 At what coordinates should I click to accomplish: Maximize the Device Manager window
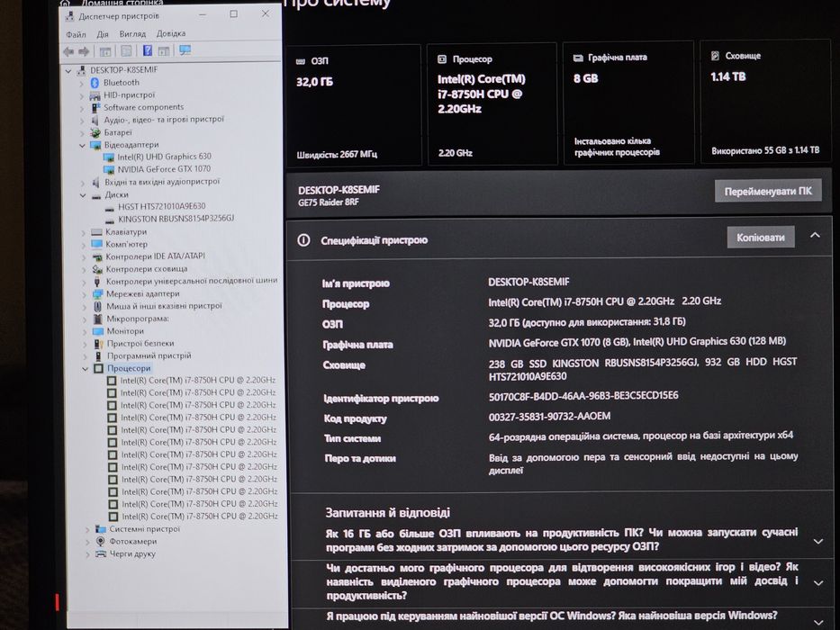tap(233, 13)
